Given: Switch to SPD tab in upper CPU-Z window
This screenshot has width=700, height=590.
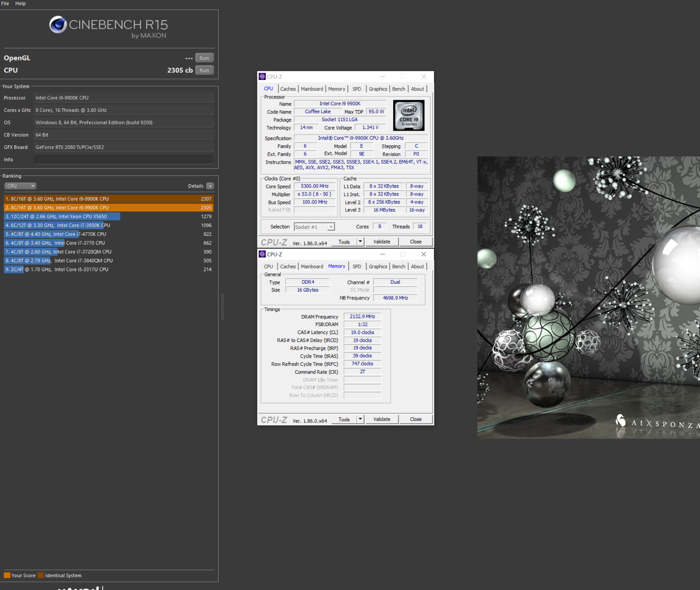Looking at the screenshot, I should (x=357, y=89).
